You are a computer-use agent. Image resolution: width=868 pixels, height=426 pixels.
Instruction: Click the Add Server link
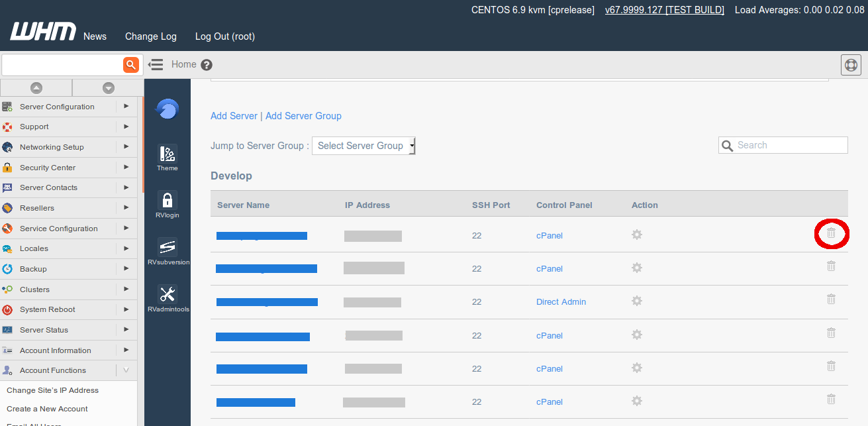click(234, 116)
